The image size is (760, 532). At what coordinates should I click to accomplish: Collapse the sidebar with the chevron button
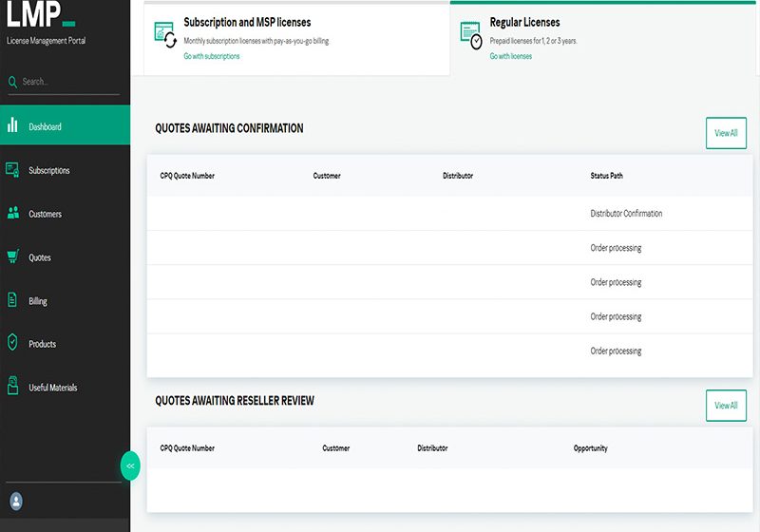pyautogui.click(x=130, y=465)
